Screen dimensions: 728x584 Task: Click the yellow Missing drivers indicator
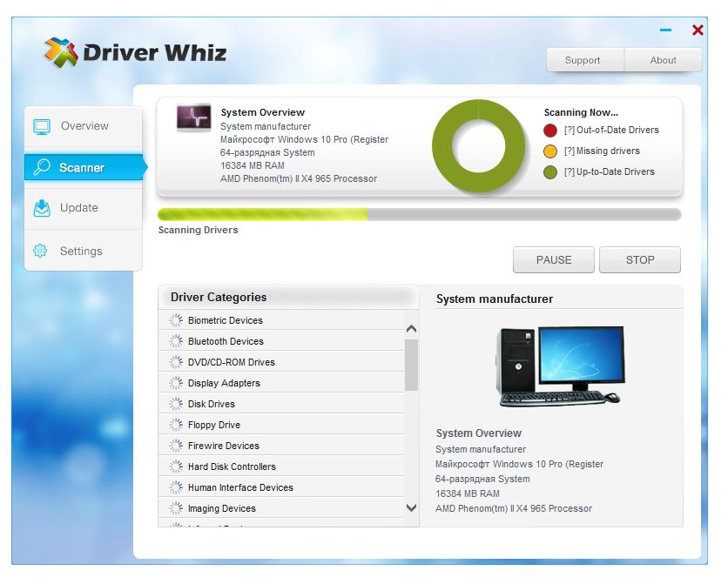[548, 151]
